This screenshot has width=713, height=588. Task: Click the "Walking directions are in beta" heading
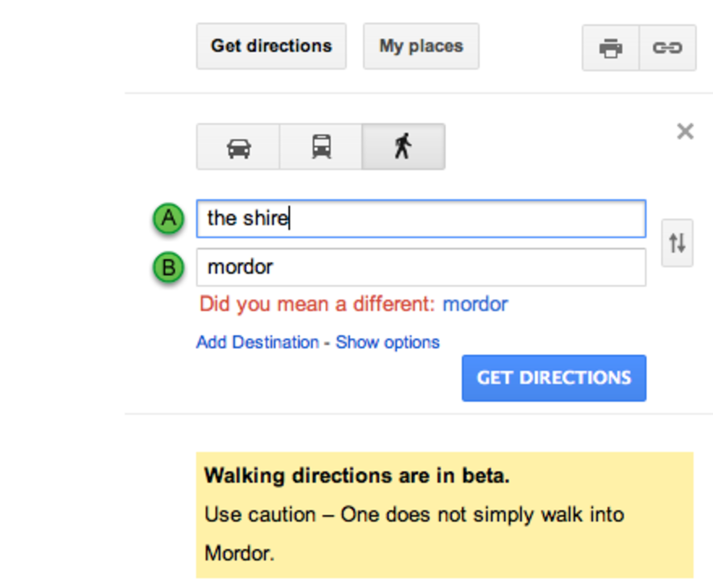click(356, 476)
